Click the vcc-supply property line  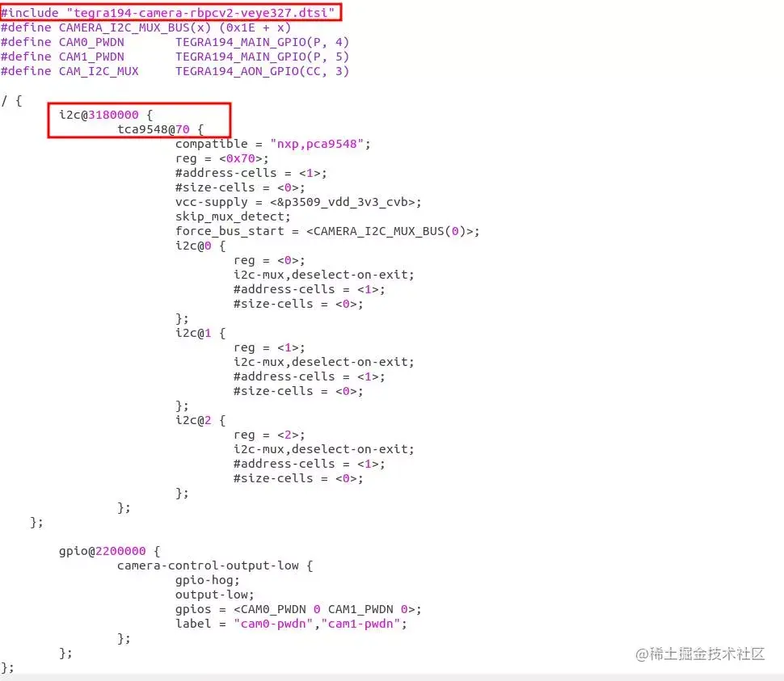[298, 202]
